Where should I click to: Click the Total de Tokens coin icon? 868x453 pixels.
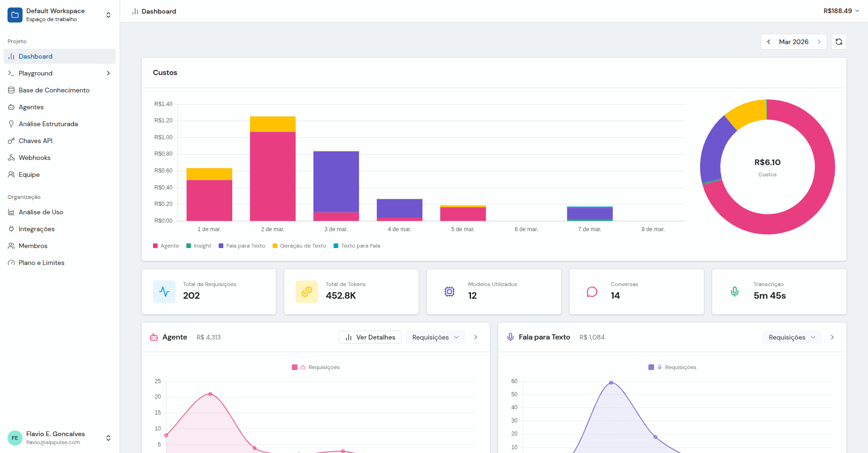[307, 292]
